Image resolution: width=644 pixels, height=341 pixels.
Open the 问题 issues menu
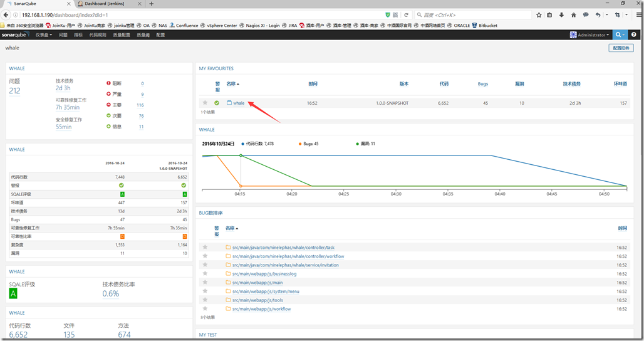[63, 35]
